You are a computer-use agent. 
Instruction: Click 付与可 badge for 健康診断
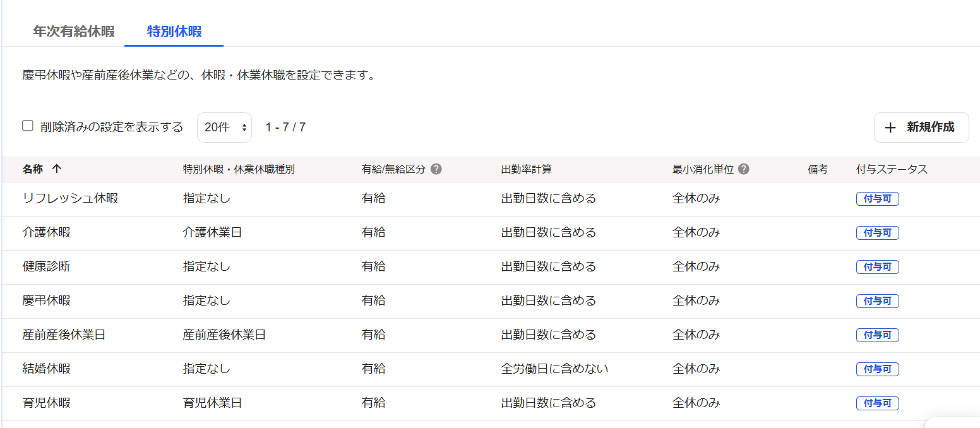pos(878,267)
